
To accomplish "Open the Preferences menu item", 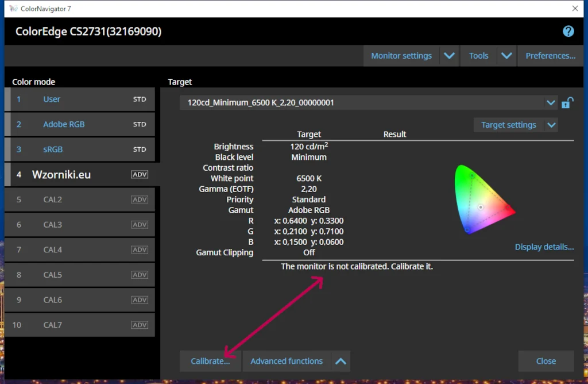I will tap(550, 56).
